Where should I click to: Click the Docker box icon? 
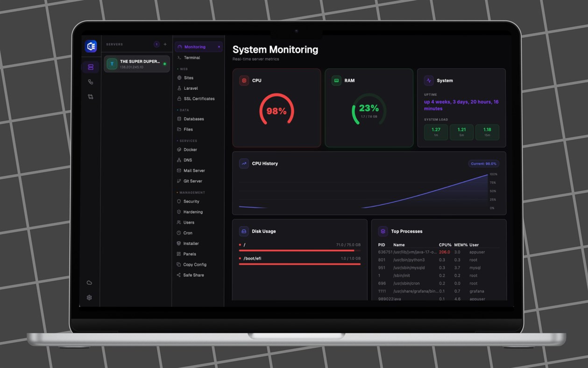click(x=179, y=150)
